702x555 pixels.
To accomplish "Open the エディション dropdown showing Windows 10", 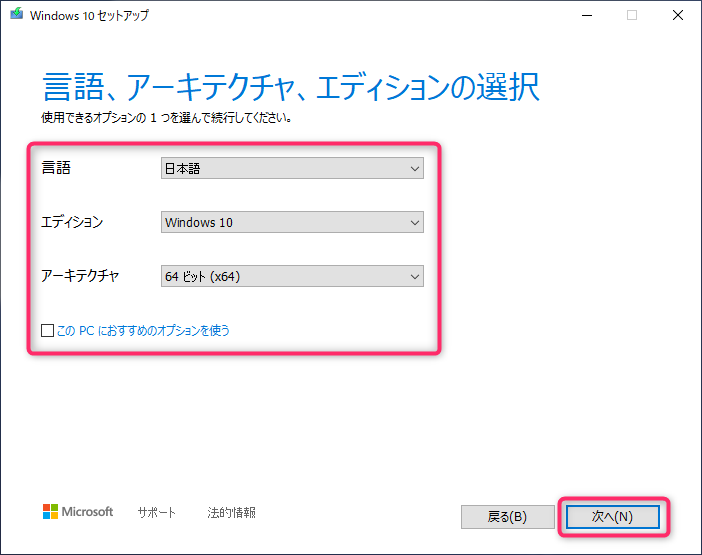I will tap(292, 222).
